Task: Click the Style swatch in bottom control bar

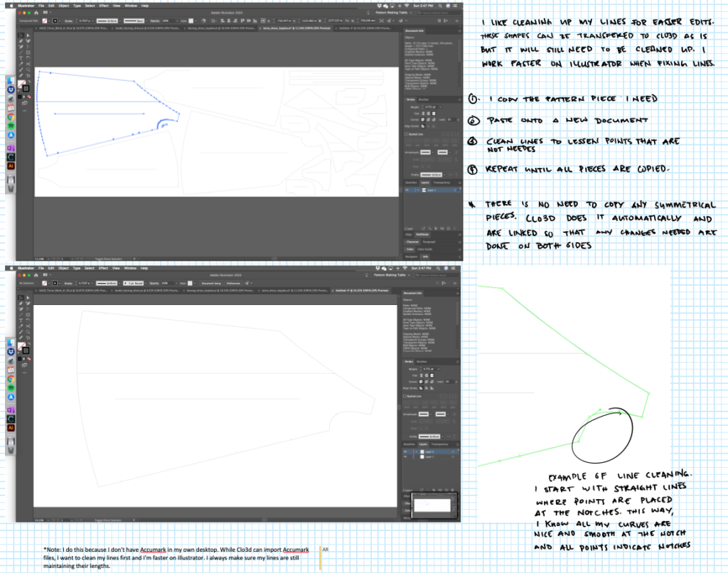Action: coord(190,283)
